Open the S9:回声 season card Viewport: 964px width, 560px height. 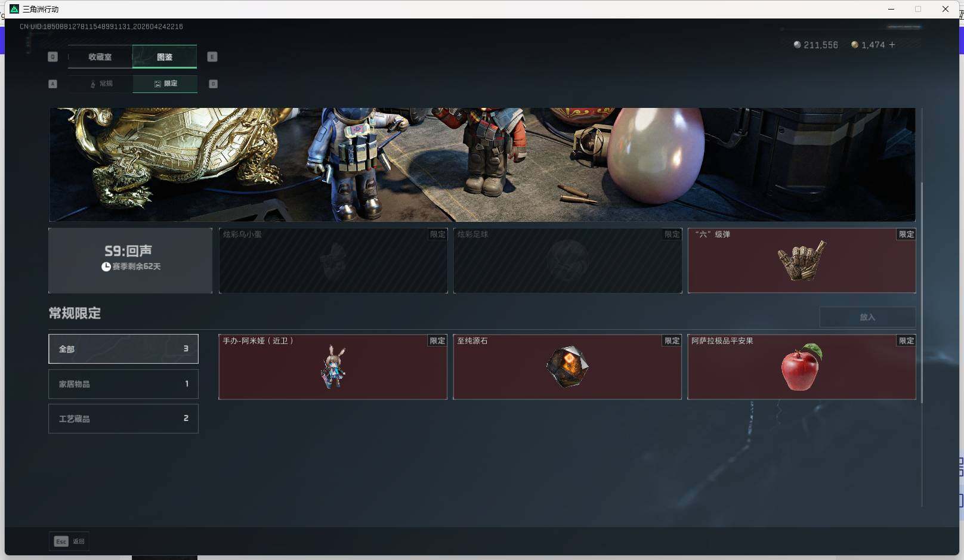tap(130, 261)
